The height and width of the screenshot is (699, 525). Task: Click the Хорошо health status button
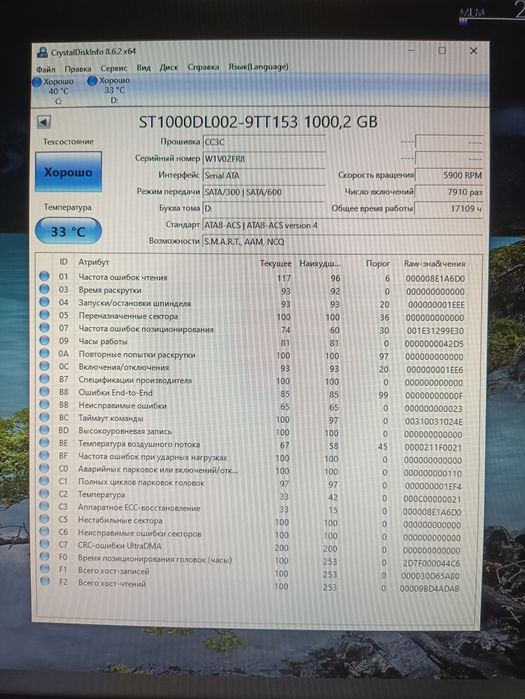[68, 172]
